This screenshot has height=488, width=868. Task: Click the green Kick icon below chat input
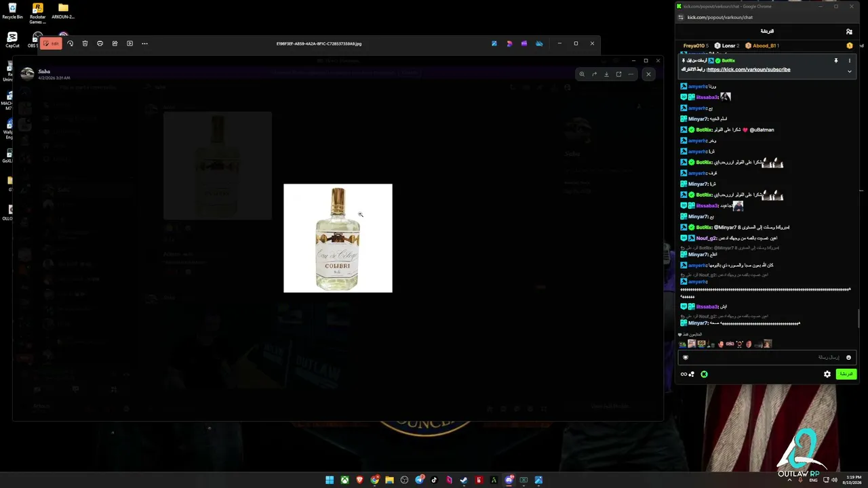click(704, 374)
